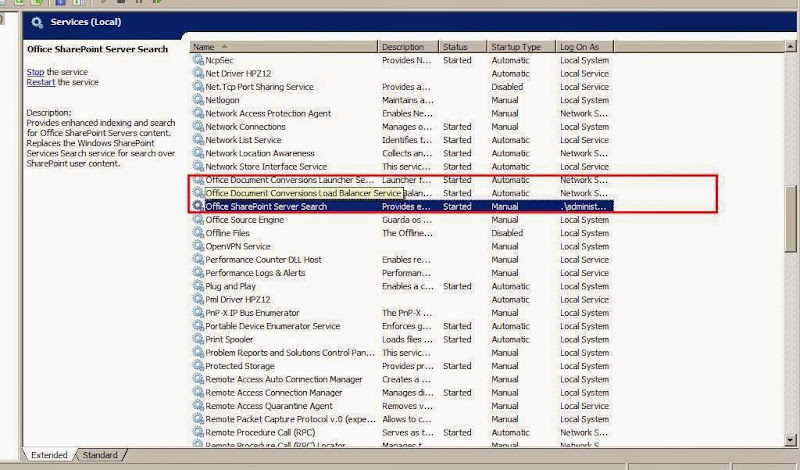Image resolution: width=800 pixels, height=470 pixels.
Task: Sort by the Log On As column
Action: point(585,46)
